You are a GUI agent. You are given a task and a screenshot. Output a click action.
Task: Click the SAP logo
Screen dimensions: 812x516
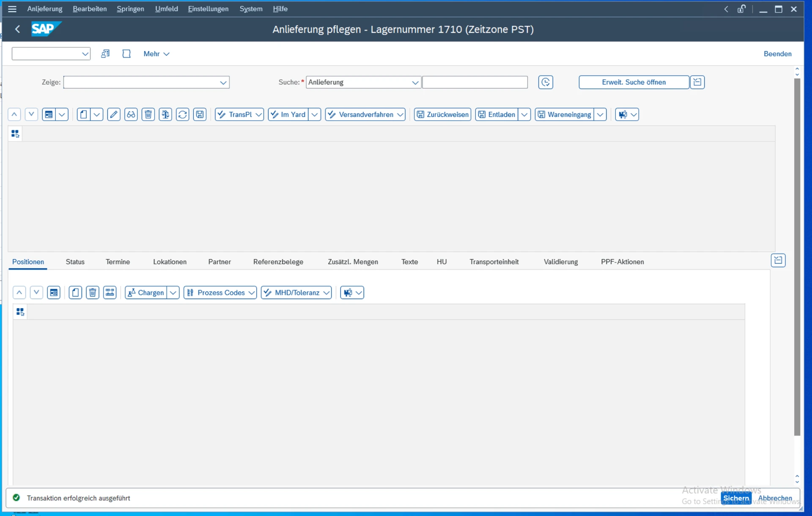pos(46,29)
